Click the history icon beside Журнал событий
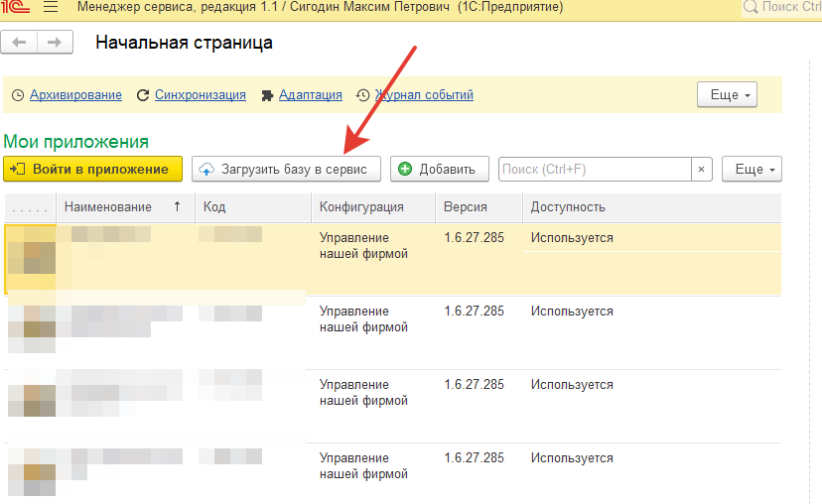822x504 pixels. (x=362, y=95)
